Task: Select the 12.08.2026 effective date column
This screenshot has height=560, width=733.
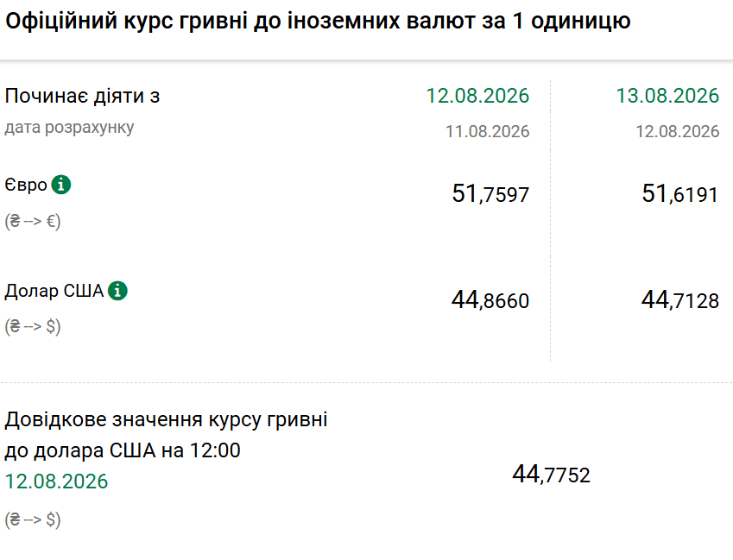Action: click(477, 96)
